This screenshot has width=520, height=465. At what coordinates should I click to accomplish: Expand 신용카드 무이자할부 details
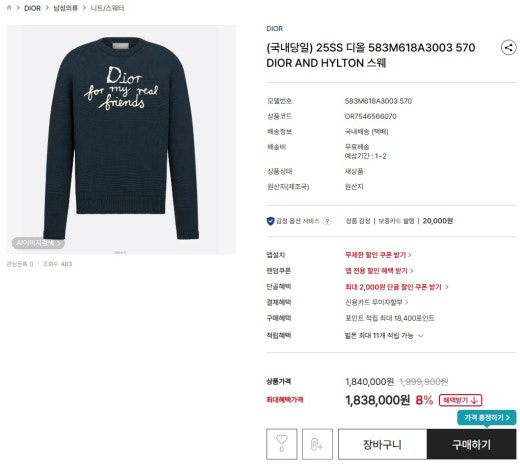376,302
